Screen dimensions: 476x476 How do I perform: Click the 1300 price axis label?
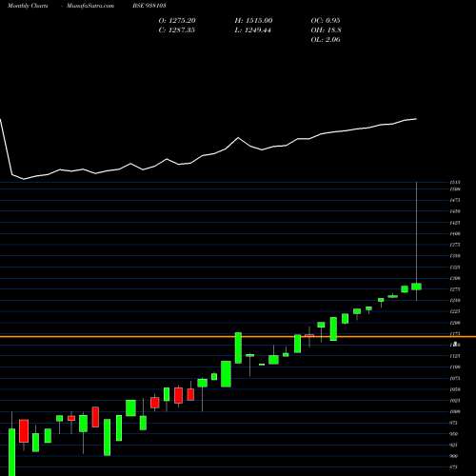click(455, 278)
